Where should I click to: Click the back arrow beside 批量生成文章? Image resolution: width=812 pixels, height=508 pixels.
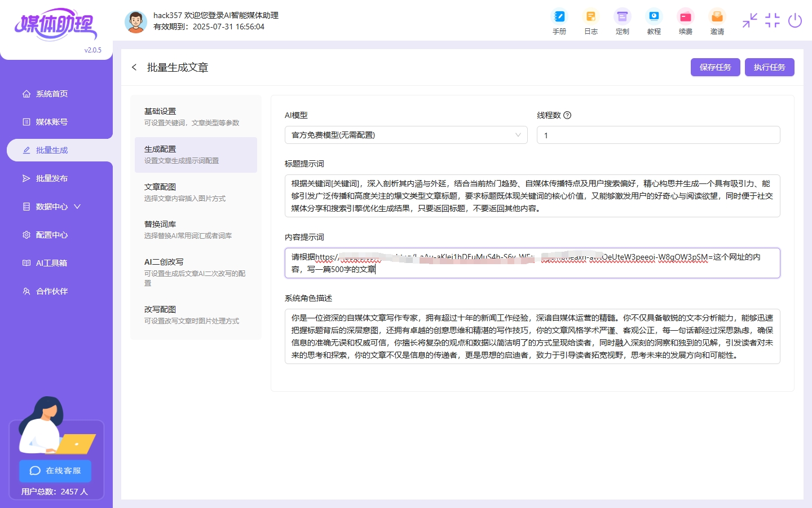(x=134, y=67)
